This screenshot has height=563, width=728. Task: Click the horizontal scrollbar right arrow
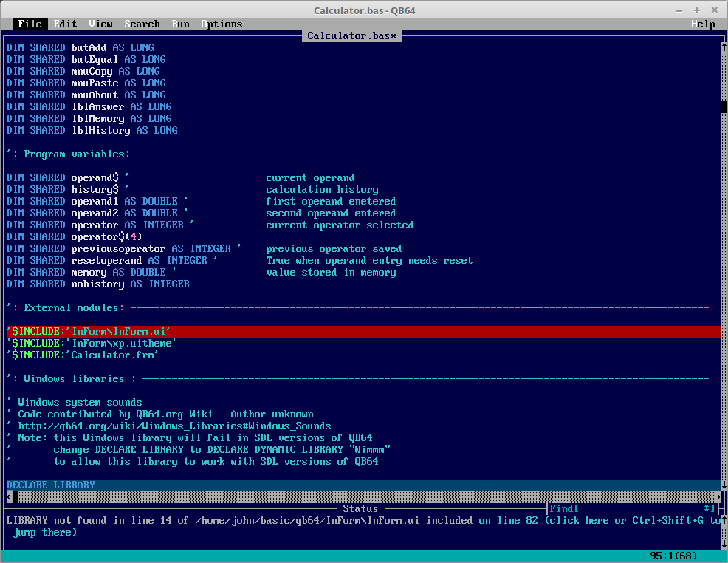click(x=718, y=497)
